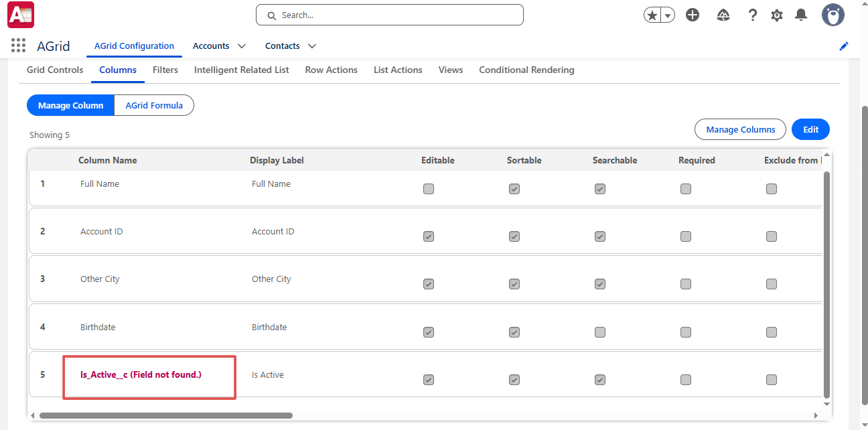Select the Columns tab
868x430 pixels.
point(118,70)
